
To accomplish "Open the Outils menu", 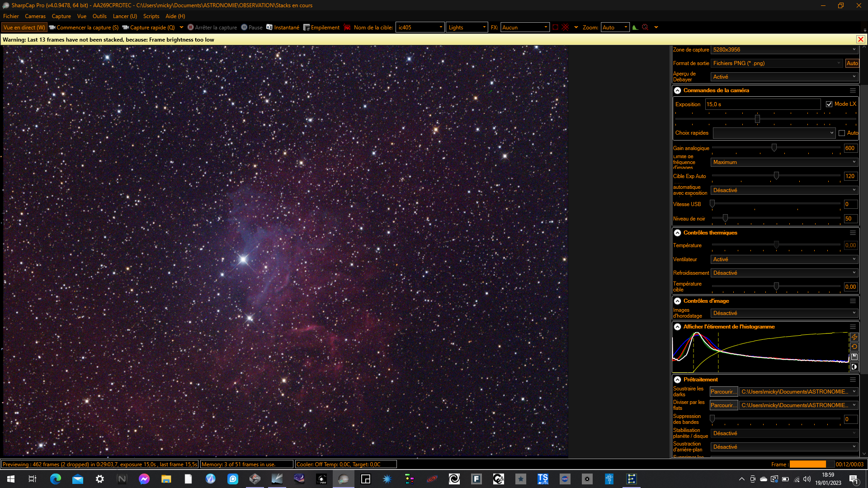I will (99, 16).
